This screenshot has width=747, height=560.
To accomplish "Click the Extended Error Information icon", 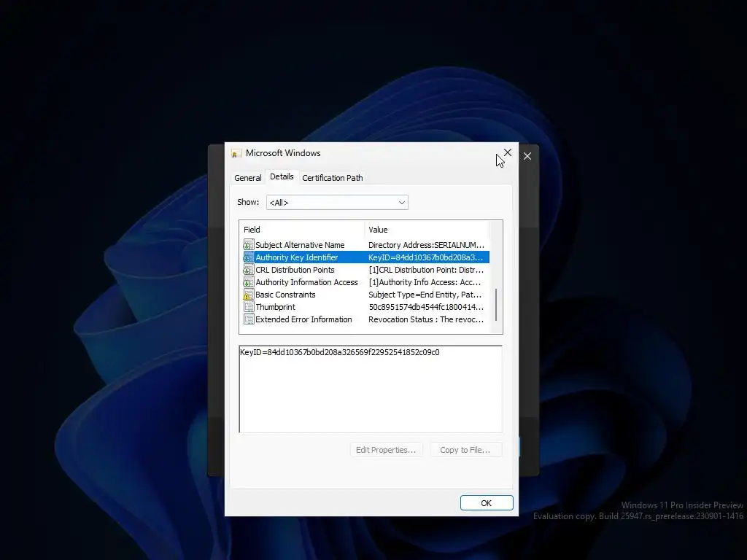I will (248, 319).
